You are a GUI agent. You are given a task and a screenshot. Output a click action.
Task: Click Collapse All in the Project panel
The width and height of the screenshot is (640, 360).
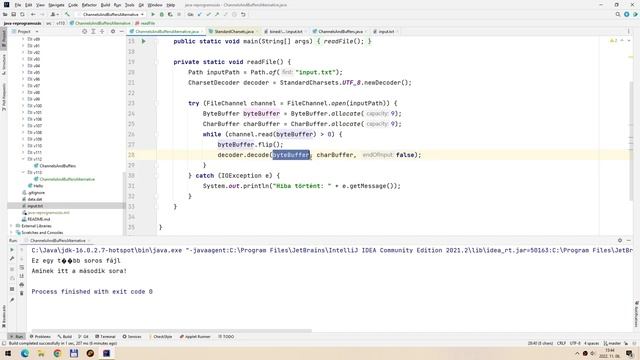click(x=102, y=31)
